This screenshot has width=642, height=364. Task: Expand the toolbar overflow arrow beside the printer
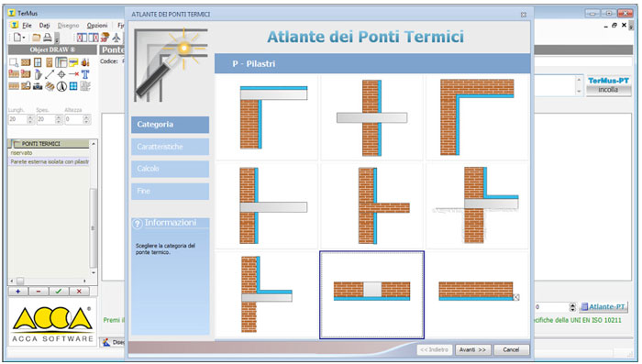(57, 39)
